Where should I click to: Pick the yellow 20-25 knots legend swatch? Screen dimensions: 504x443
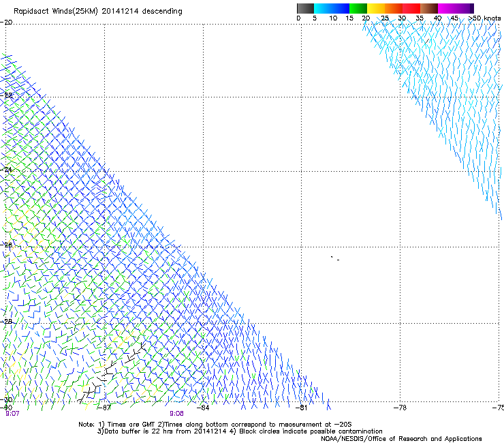pyautogui.click(x=376, y=8)
